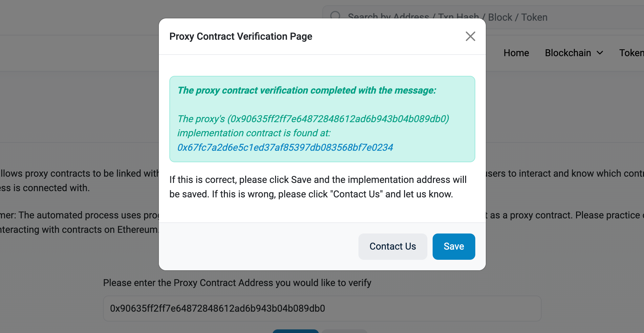The width and height of the screenshot is (644, 333).
Task: Expand the Blockchain dropdown menu
Action: tap(574, 53)
